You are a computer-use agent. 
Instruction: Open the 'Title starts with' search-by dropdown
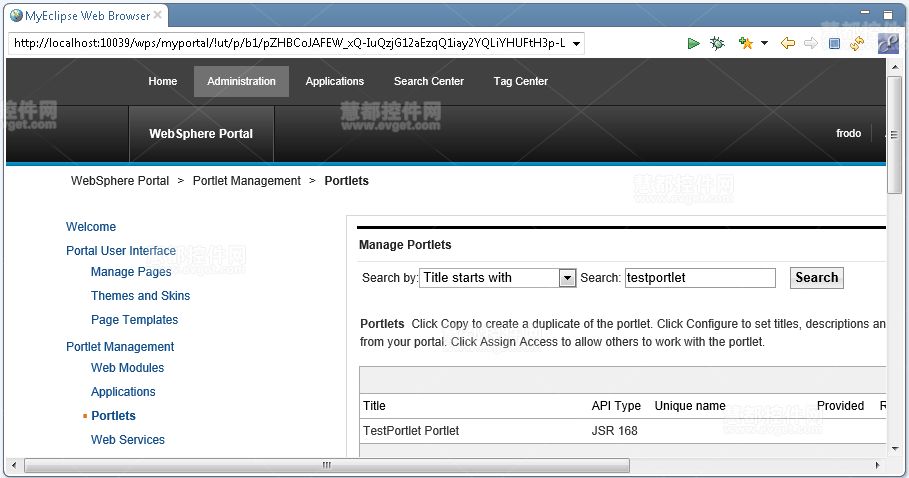pyautogui.click(x=497, y=278)
